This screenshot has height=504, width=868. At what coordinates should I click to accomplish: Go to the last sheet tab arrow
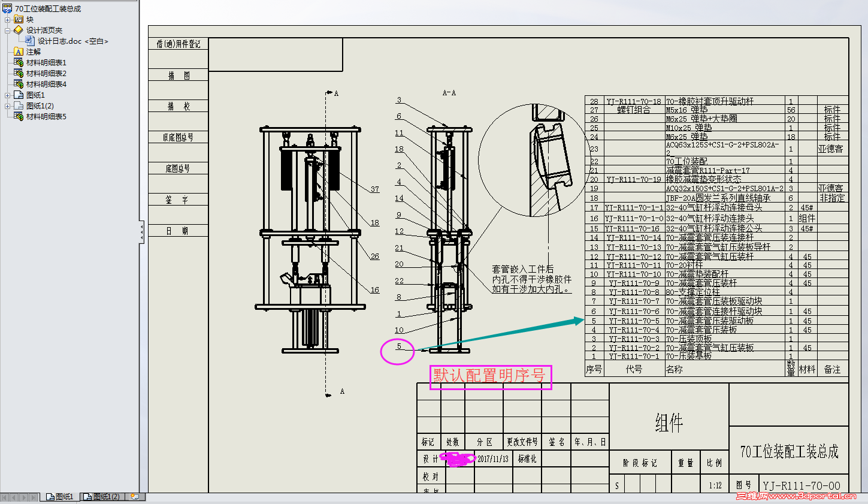pos(34,497)
